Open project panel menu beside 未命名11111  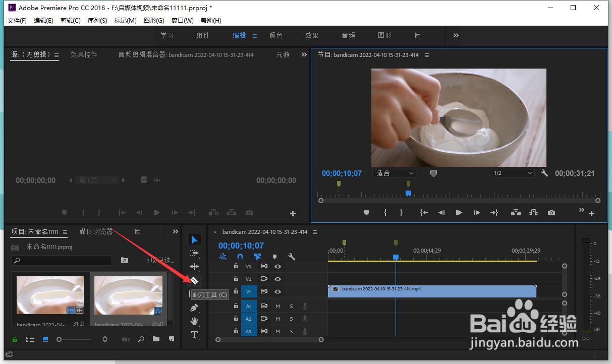tap(65, 232)
